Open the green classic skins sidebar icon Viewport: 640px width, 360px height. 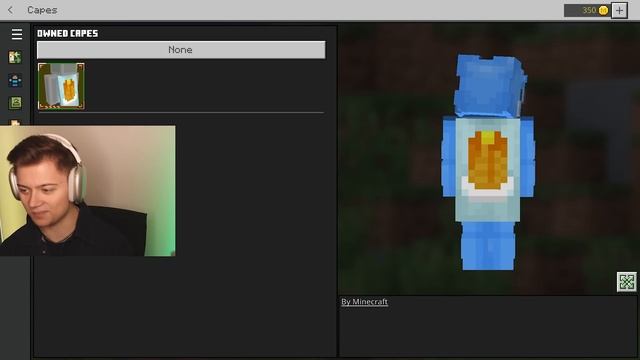point(16,102)
